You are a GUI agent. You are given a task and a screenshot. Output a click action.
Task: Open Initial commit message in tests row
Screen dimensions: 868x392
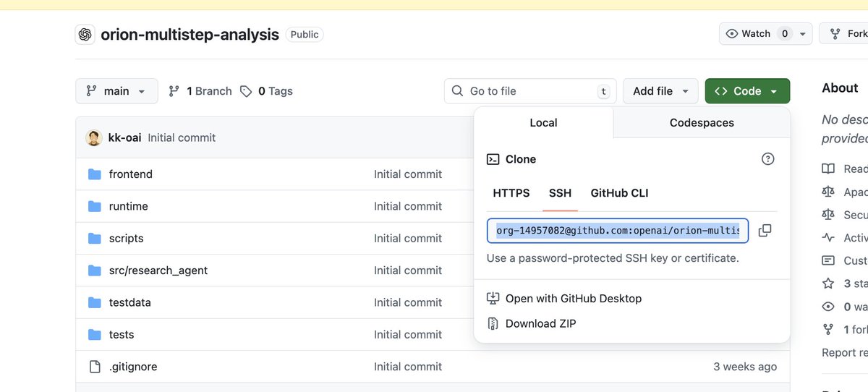click(x=408, y=334)
